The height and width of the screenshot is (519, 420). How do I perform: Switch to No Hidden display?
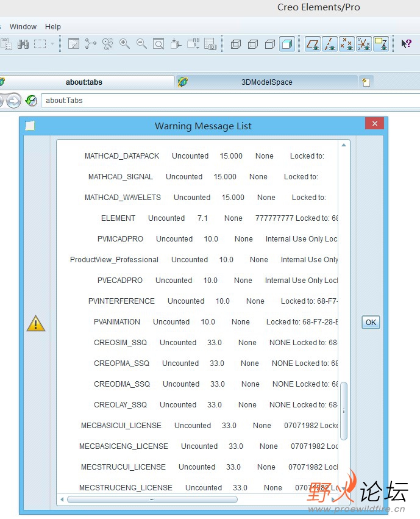point(270,44)
